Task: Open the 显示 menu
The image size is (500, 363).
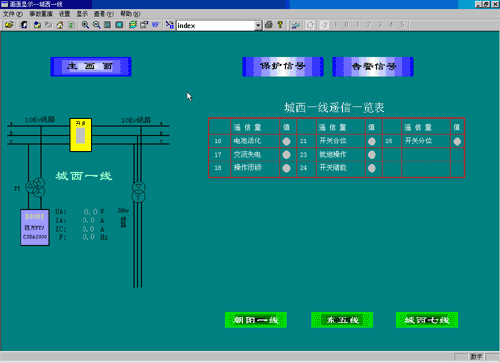Action: (82, 14)
